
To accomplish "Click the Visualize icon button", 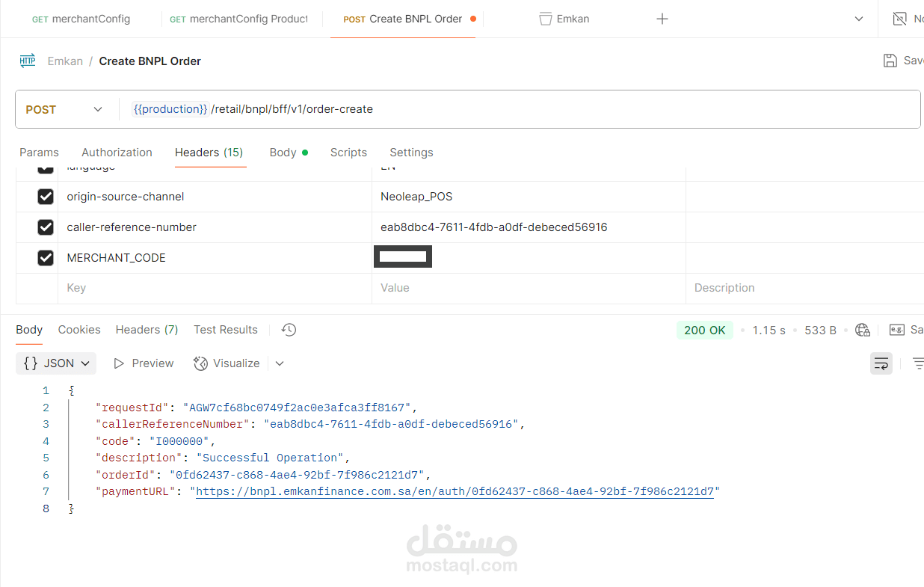I will (227, 363).
